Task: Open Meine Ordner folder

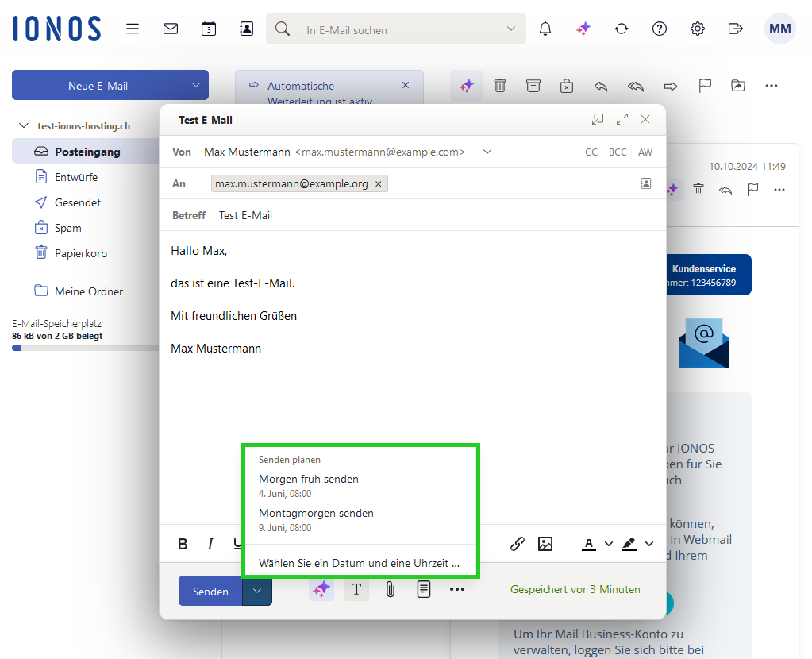Action: [x=89, y=291]
